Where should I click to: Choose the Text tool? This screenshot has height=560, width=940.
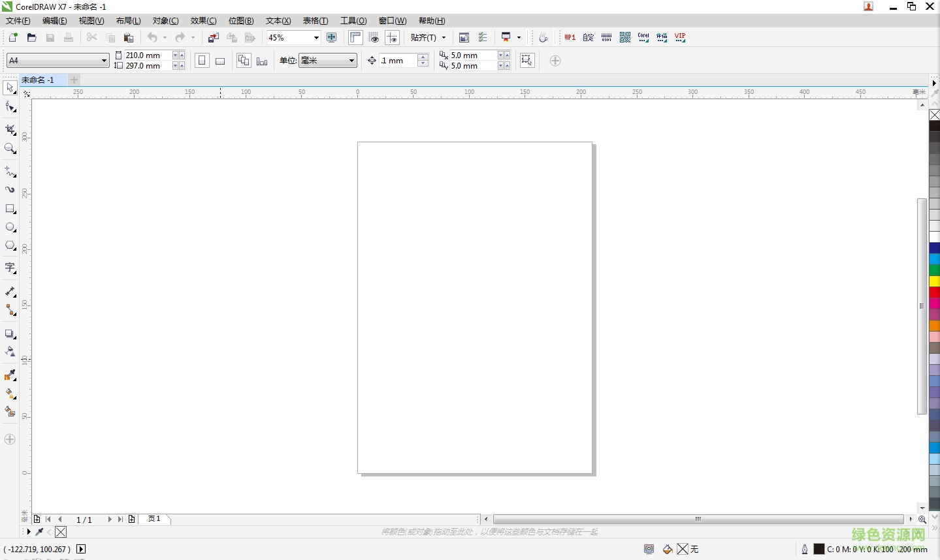point(10,266)
